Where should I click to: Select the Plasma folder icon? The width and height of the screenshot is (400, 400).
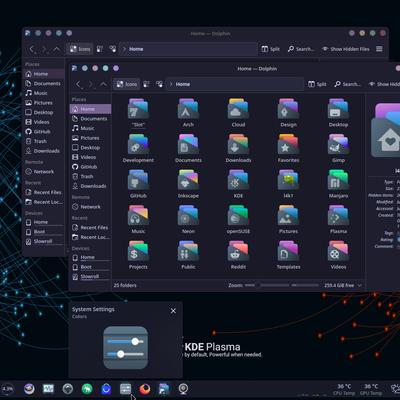338,215
